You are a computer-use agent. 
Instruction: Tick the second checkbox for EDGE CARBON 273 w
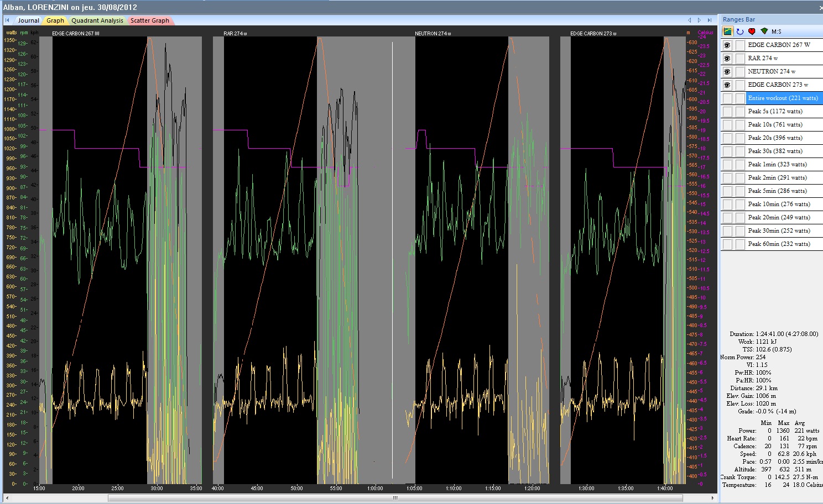[740, 85]
